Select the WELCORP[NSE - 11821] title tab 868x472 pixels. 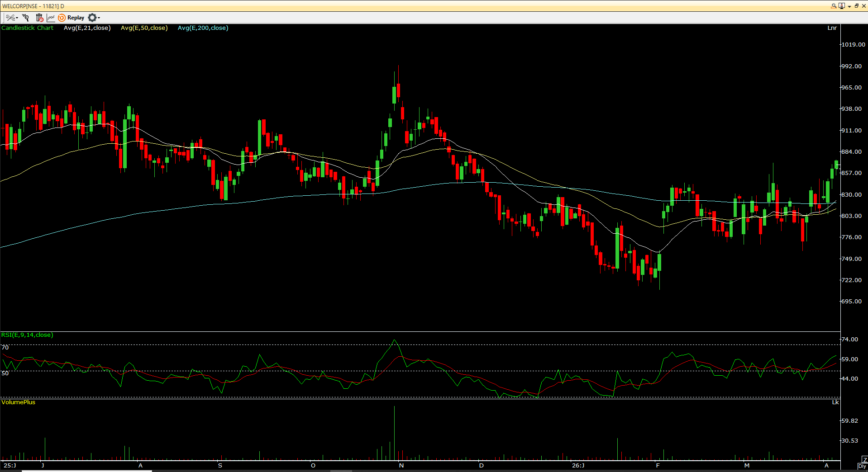click(x=32, y=6)
